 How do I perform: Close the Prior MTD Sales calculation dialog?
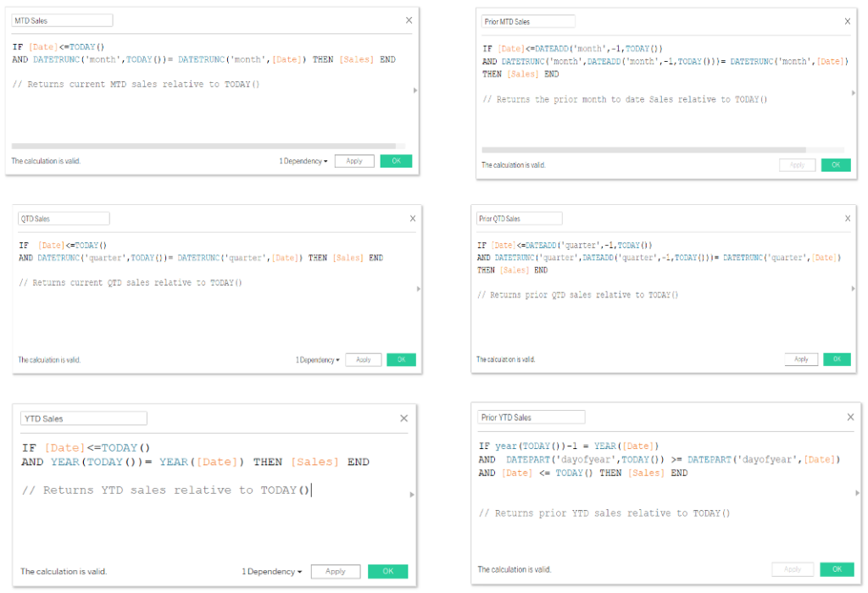(x=847, y=21)
